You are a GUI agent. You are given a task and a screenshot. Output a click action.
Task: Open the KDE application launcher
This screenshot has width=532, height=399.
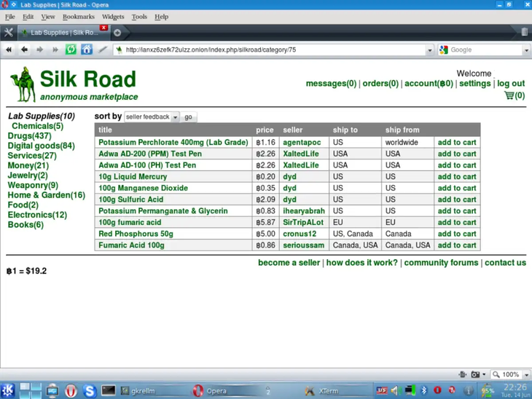(x=8, y=391)
